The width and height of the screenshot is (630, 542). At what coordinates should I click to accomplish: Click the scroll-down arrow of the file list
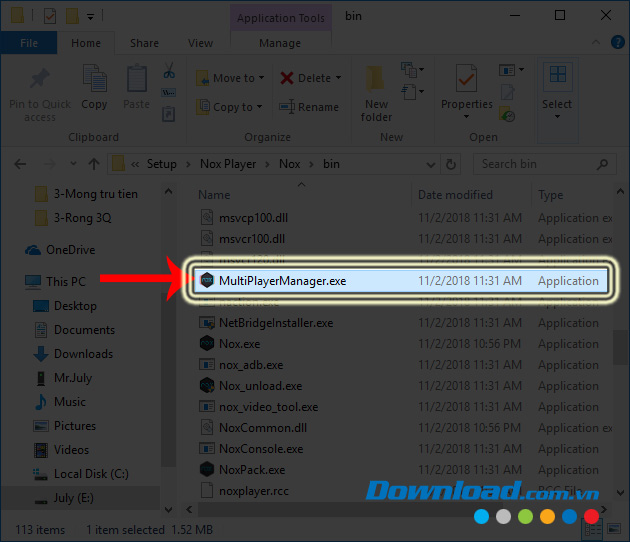point(620,492)
